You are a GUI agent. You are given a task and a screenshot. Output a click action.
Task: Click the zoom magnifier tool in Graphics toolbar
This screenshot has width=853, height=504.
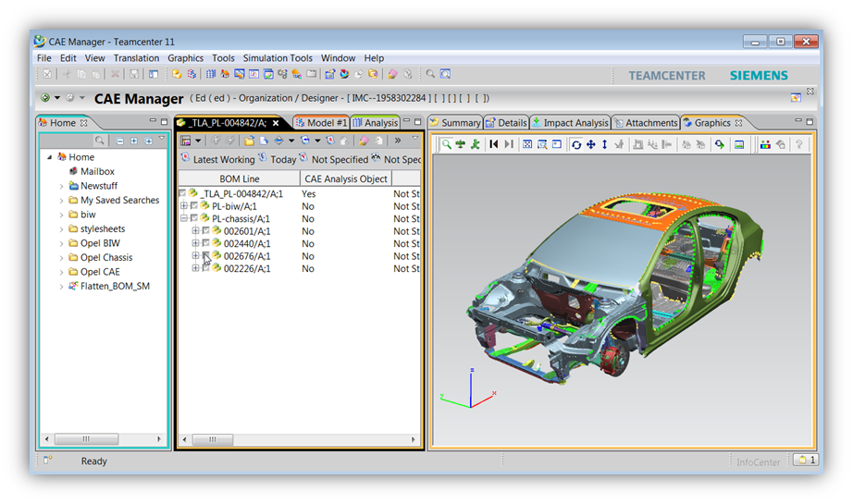[446, 144]
